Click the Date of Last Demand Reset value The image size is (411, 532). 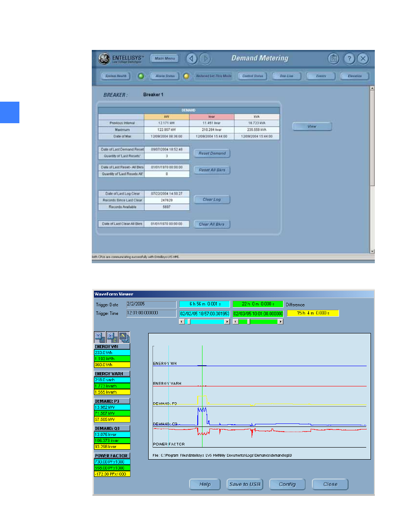click(x=167, y=149)
